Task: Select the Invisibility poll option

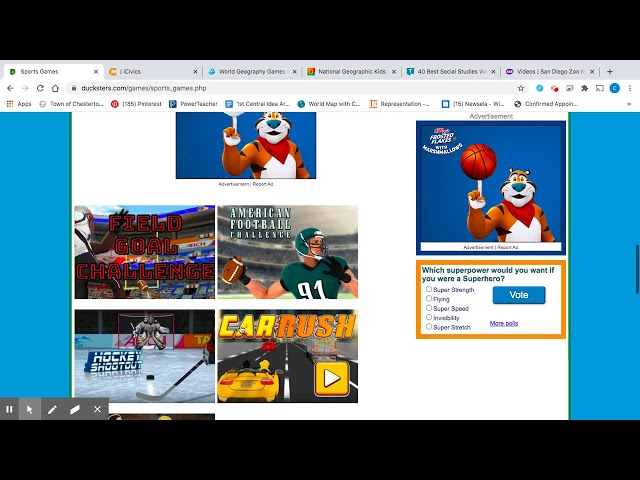Action: (x=429, y=317)
